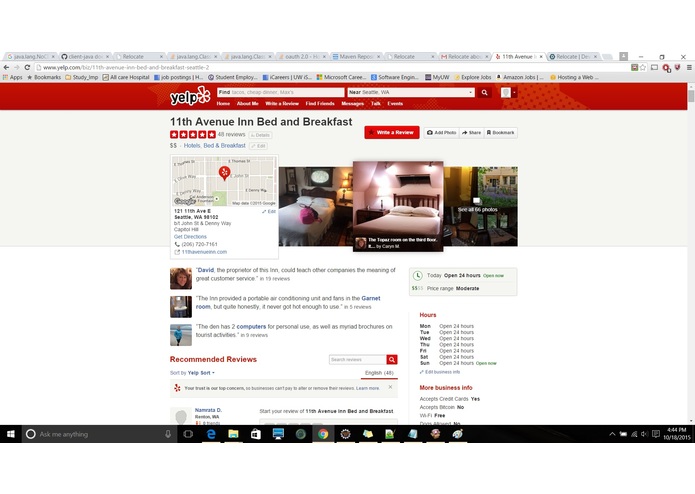This screenshot has height=494, width=695.
Task: Open the Hotels category link
Action: point(192,145)
